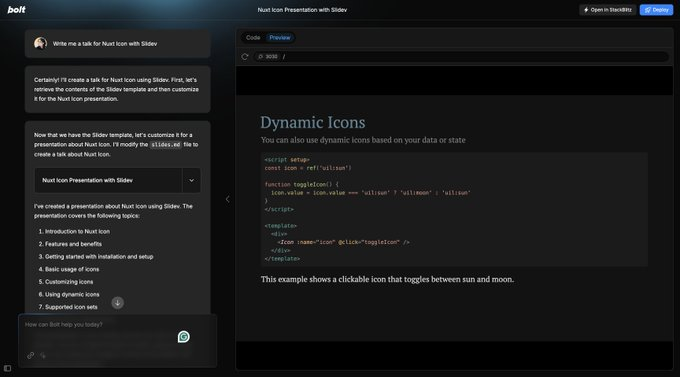Click the function toggleIcon() code line
The width and height of the screenshot is (680, 377).
coord(301,184)
